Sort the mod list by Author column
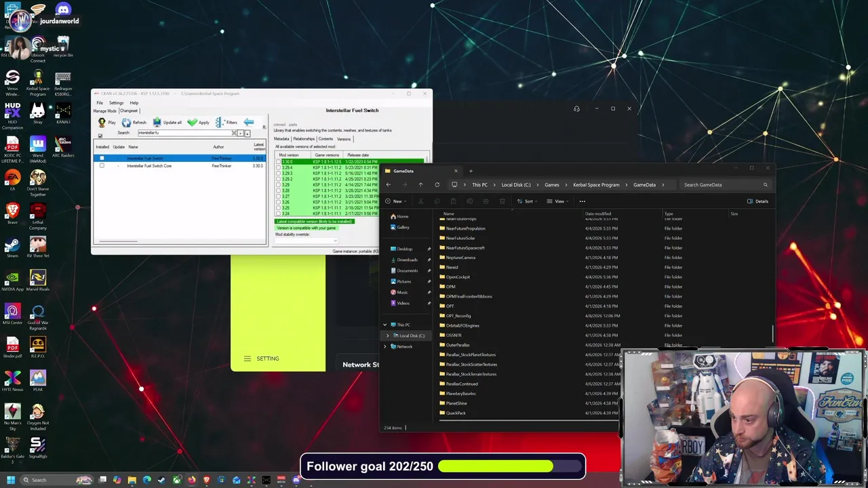 [x=218, y=147]
